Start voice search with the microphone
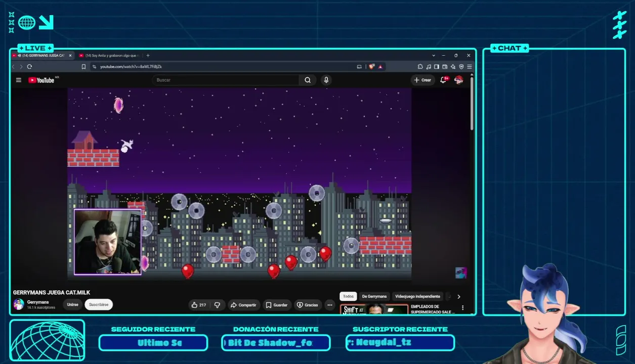 tap(326, 80)
